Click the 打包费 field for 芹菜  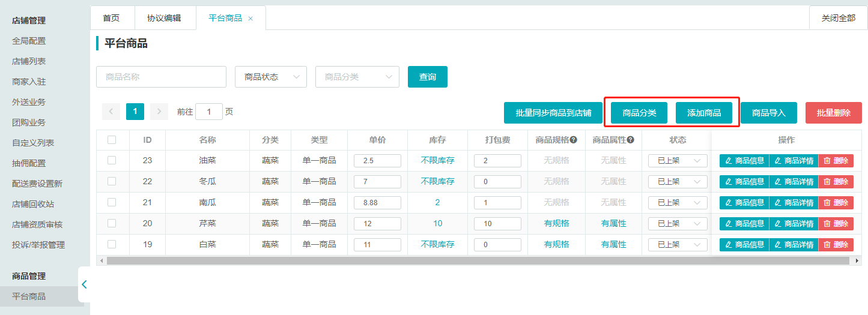pyautogui.click(x=497, y=224)
